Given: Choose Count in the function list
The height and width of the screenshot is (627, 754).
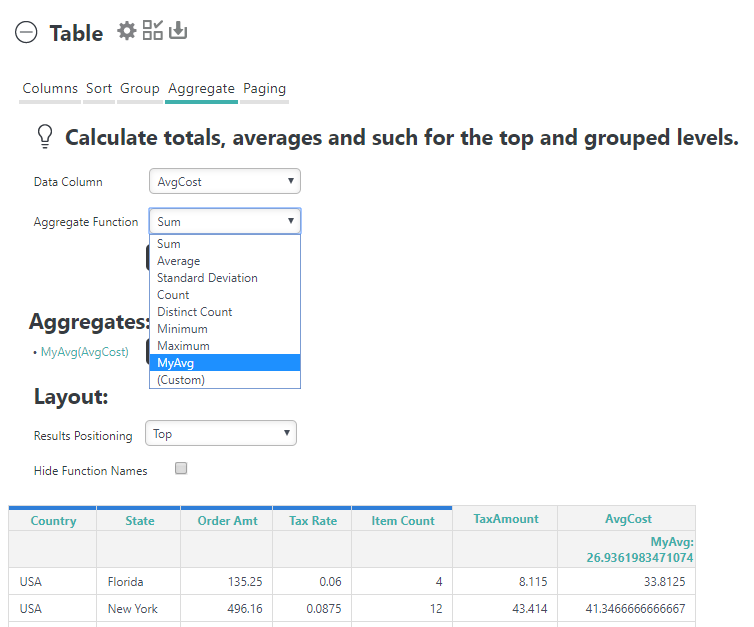Looking at the screenshot, I should [225, 295].
